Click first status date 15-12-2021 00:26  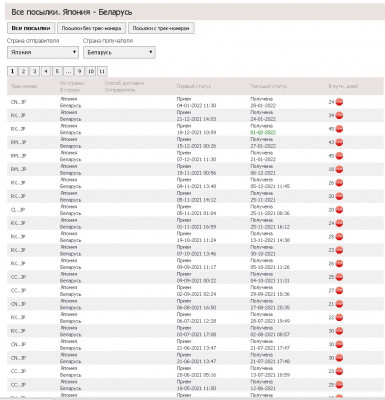pos(196,146)
